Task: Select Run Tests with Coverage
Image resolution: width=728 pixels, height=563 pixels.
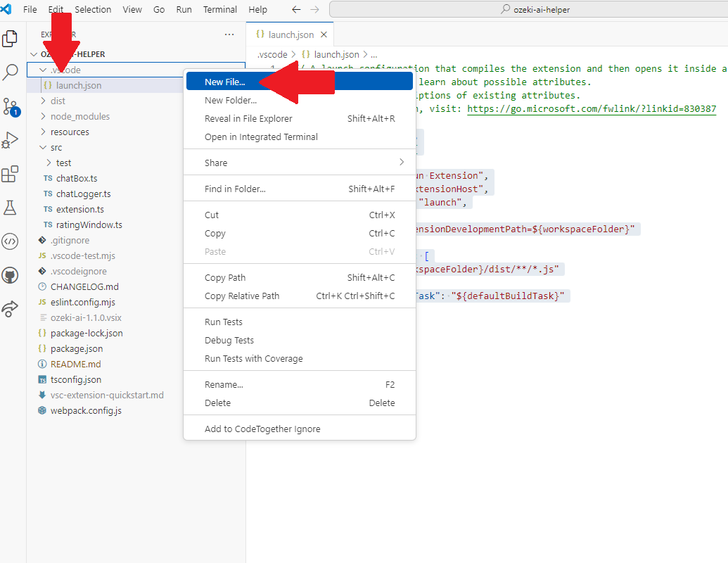Action: tap(300, 359)
